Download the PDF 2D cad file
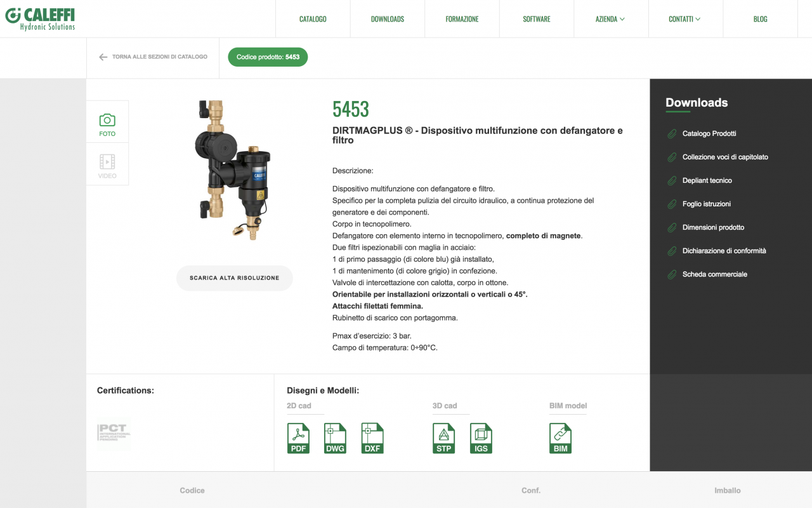Viewport: 812px width, 508px height. 298,438
